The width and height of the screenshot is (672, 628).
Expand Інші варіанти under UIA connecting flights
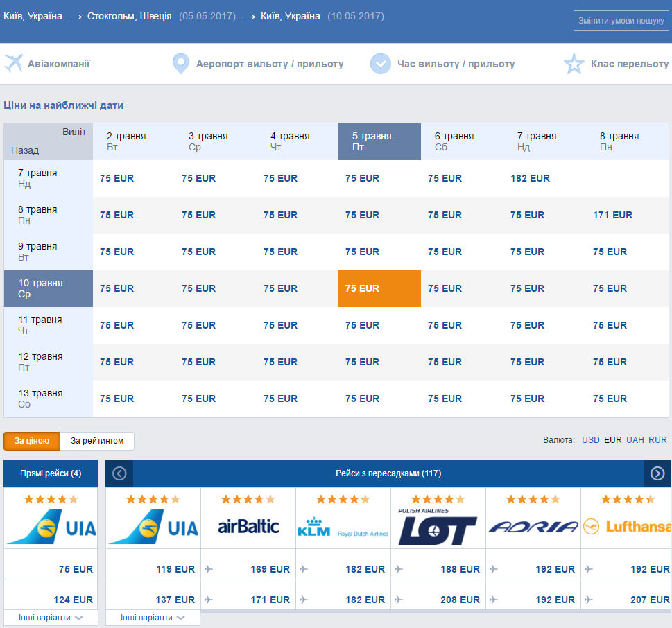(x=153, y=618)
